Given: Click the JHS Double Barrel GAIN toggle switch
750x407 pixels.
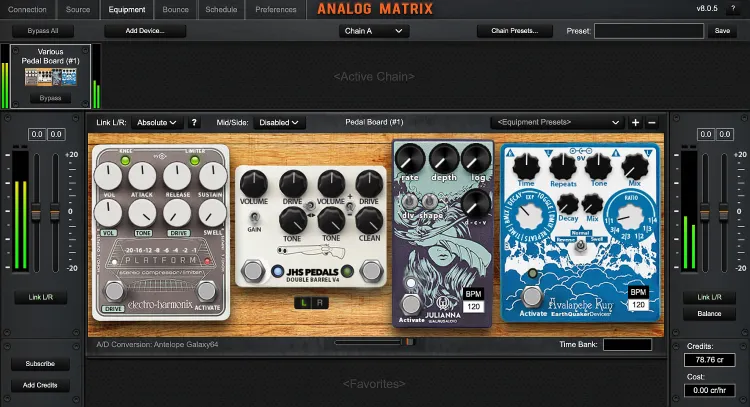Looking at the screenshot, I should click(254, 218).
